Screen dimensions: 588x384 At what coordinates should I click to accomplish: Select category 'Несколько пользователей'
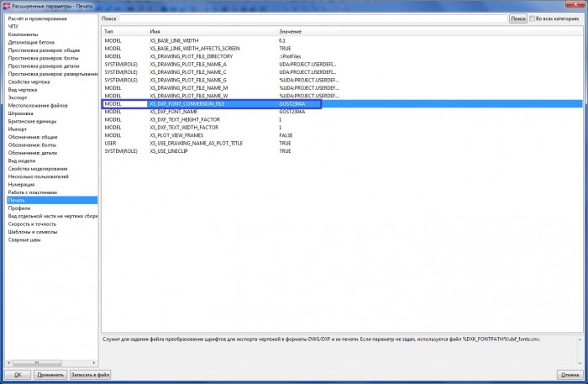[39, 176]
